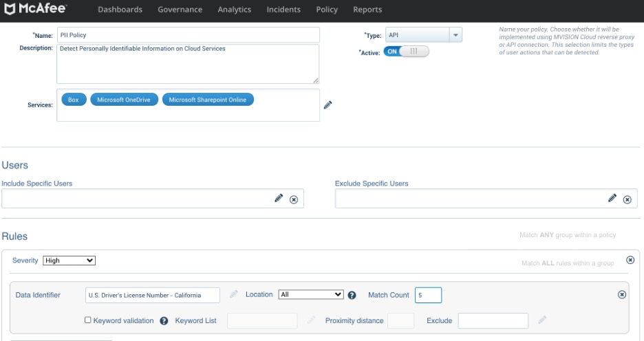Select the Box service tag
The width and height of the screenshot is (644, 341).
click(74, 100)
